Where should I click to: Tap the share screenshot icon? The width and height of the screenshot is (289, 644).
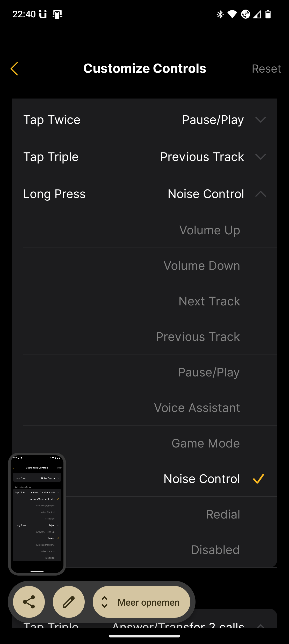pos(29,602)
